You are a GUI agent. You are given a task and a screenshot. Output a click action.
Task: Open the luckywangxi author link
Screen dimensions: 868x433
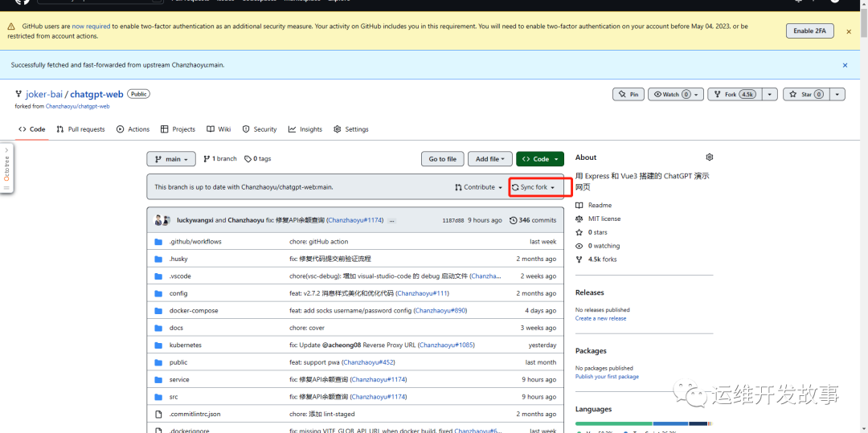(x=194, y=220)
